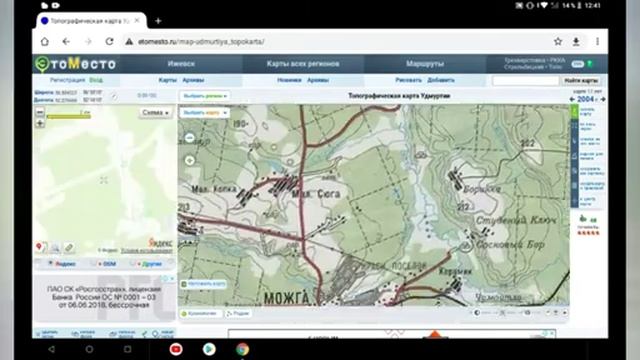Image resolution: width=640 pixels, height=360 pixels.
Task: Switch to the next map year
Action: point(602,99)
